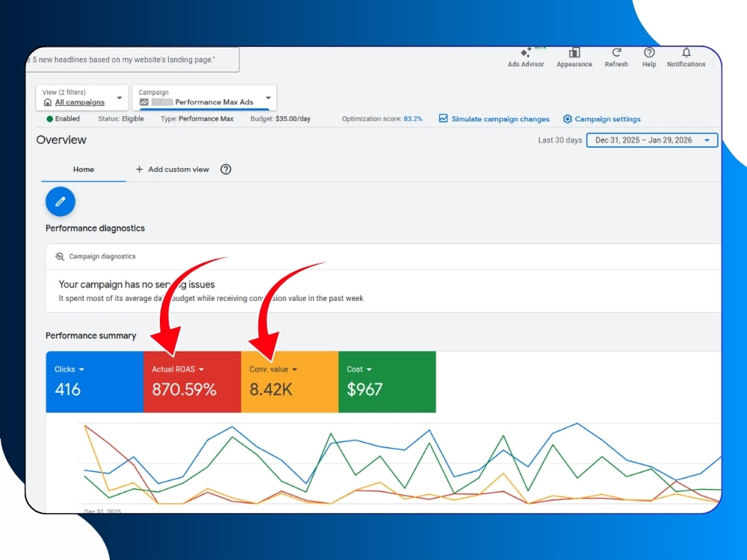Open the Appearance settings icon
This screenshot has height=560, width=747.
pos(574,52)
